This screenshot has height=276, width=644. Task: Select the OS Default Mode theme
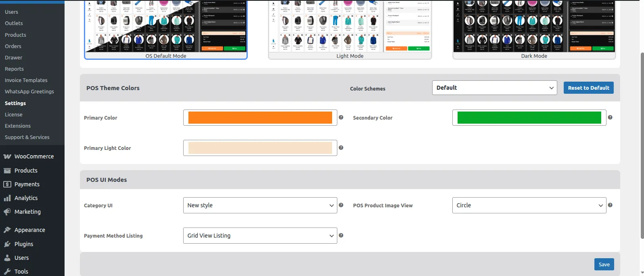166,28
